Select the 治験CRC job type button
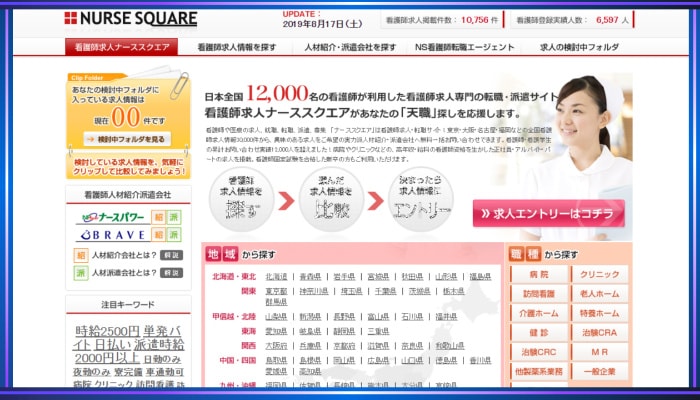Image resolution: width=700 pixels, height=400 pixels. [x=539, y=352]
